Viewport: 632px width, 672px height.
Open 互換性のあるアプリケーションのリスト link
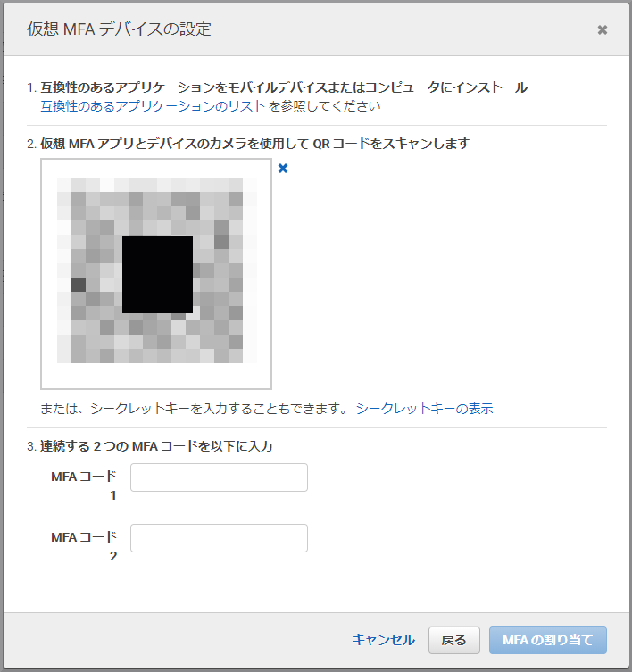coord(153,106)
